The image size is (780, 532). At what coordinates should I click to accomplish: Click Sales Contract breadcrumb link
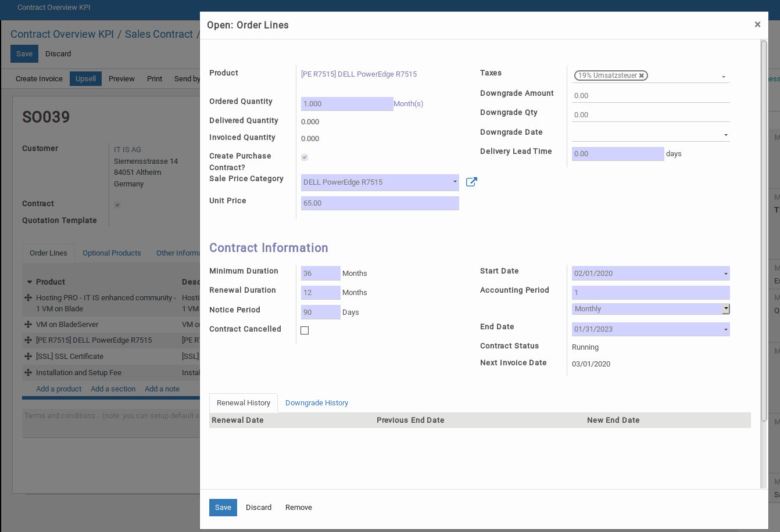pos(159,34)
